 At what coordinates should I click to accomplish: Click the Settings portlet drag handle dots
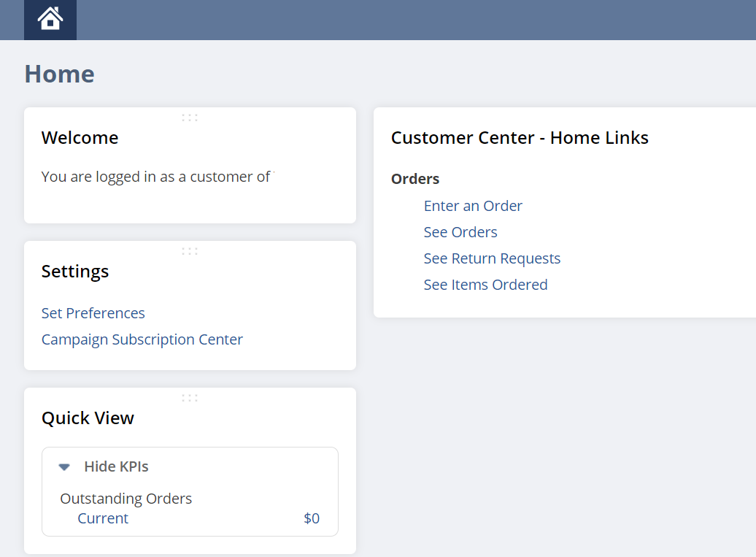(189, 250)
